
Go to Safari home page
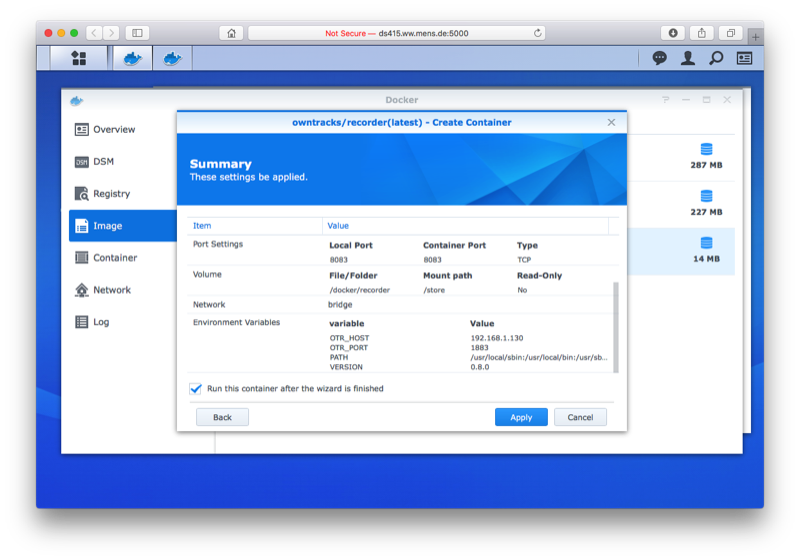[231, 33]
